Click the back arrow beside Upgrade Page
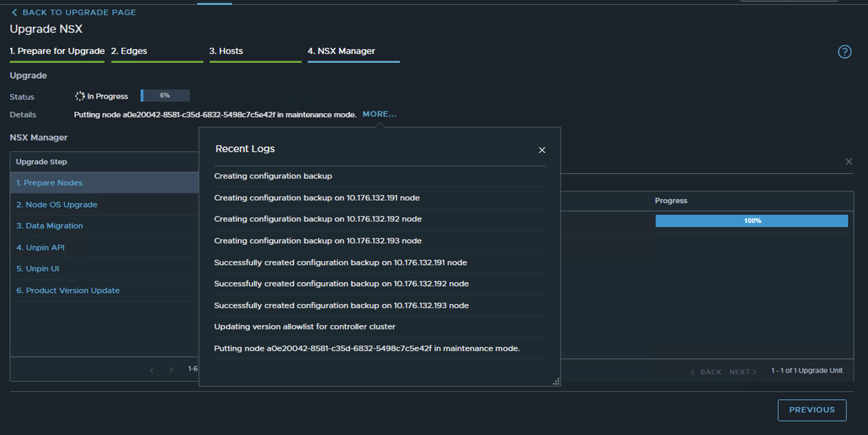The width and height of the screenshot is (868, 435). 14,13
